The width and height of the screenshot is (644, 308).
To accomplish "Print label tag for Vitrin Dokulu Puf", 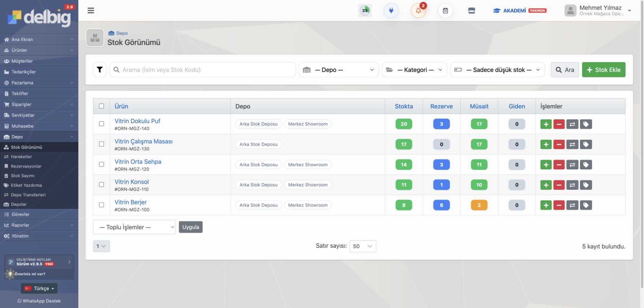I will tap(586, 124).
